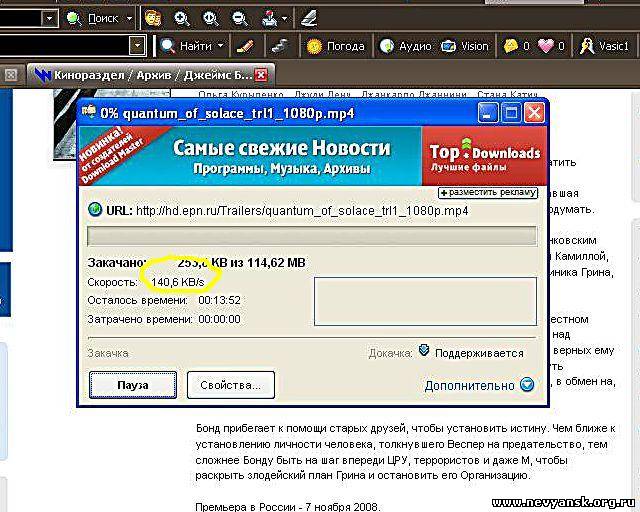Image resolution: width=640 pixels, height=512 pixels.
Task: Click the joystick games icon
Action: pyautogui.click(x=270, y=18)
